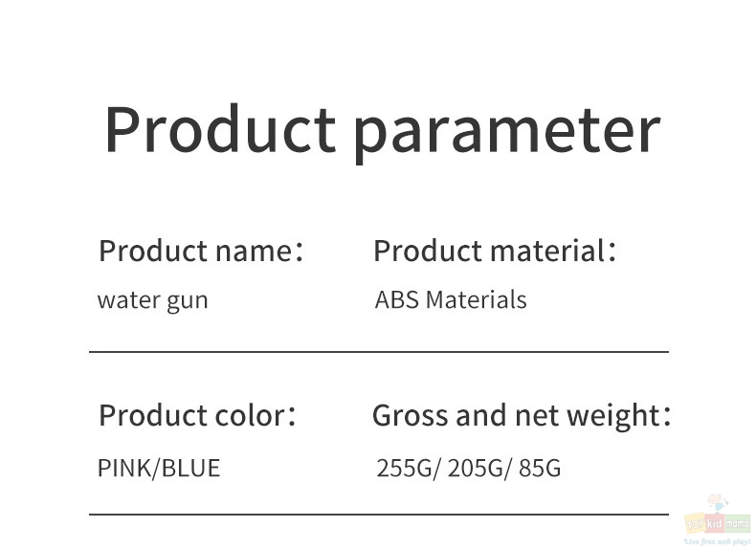Click the 'Live free and play!' tagline
The width and height of the screenshot is (756, 549).
(718, 541)
